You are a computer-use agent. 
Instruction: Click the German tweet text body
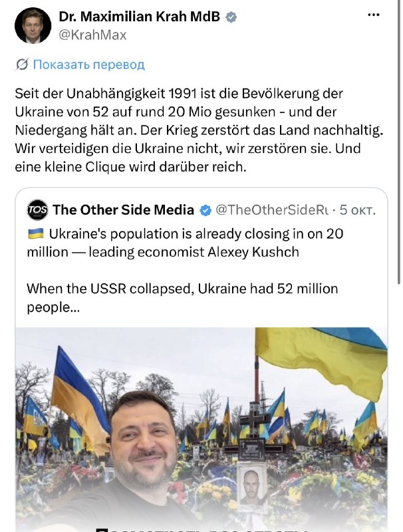(x=199, y=130)
